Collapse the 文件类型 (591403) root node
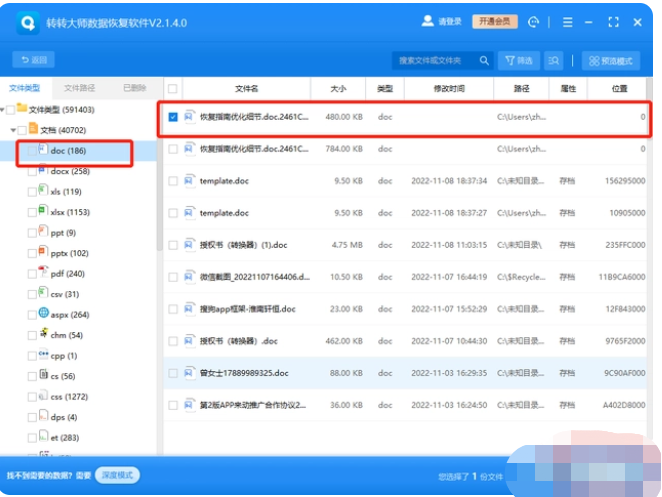Viewport: 662px width, 497px height. 4,109
